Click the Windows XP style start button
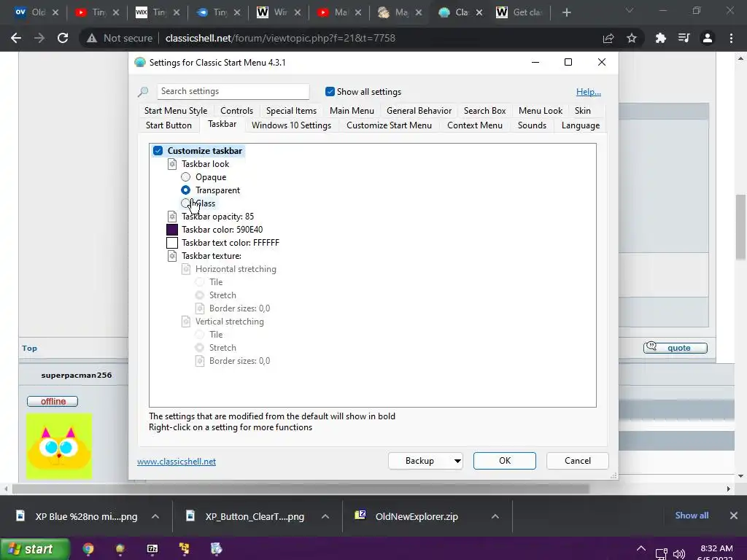Viewport: 747px width, 560px height. [x=35, y=549]
